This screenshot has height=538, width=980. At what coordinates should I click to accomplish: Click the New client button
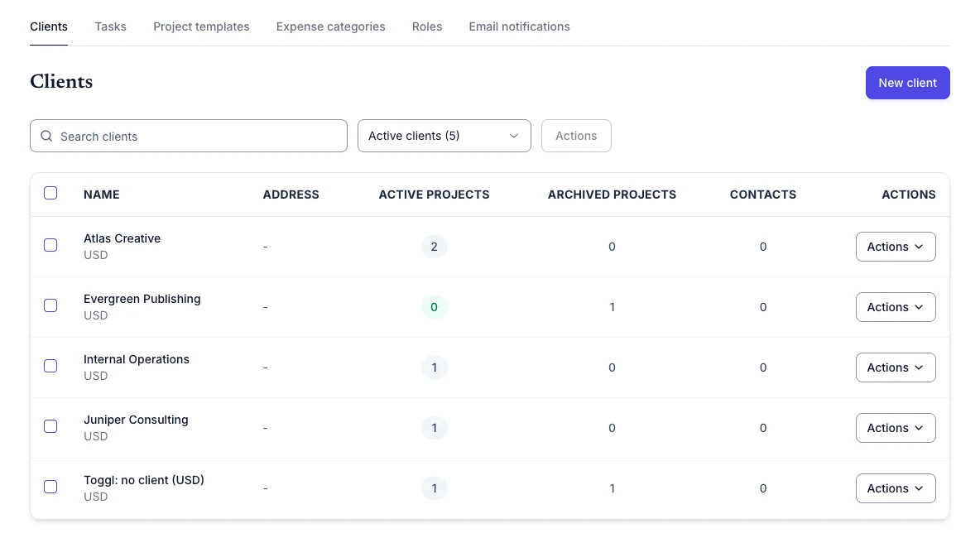coord(907,83)
